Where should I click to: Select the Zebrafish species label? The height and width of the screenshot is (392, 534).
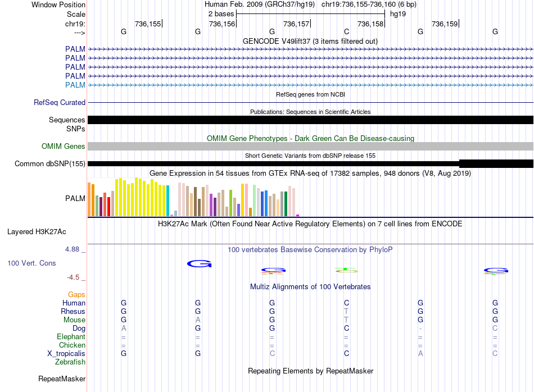pos(70,362)
